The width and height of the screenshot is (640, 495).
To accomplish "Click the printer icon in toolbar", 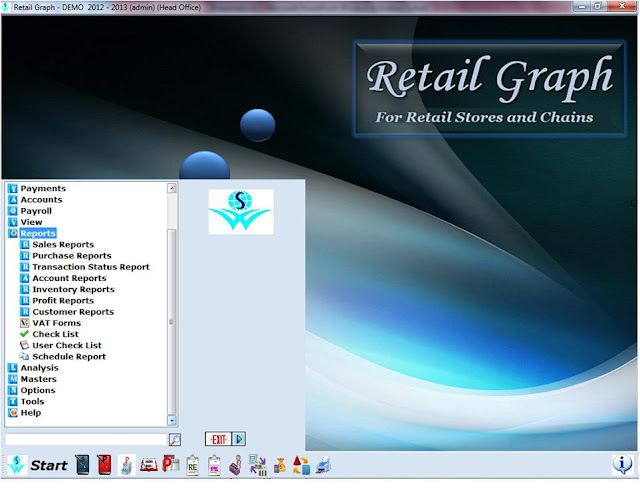I will (323, 465).
